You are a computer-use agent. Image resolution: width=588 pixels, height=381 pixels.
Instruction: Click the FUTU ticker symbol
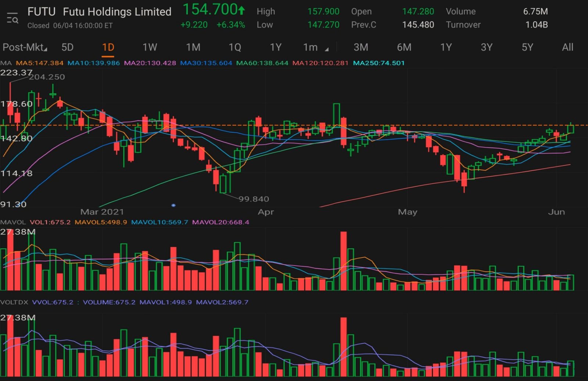pos(41,12)
